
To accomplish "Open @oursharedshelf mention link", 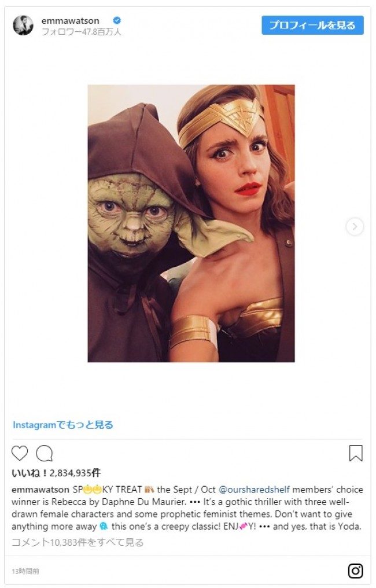I will pyautogui.click(x=254, y=490).
